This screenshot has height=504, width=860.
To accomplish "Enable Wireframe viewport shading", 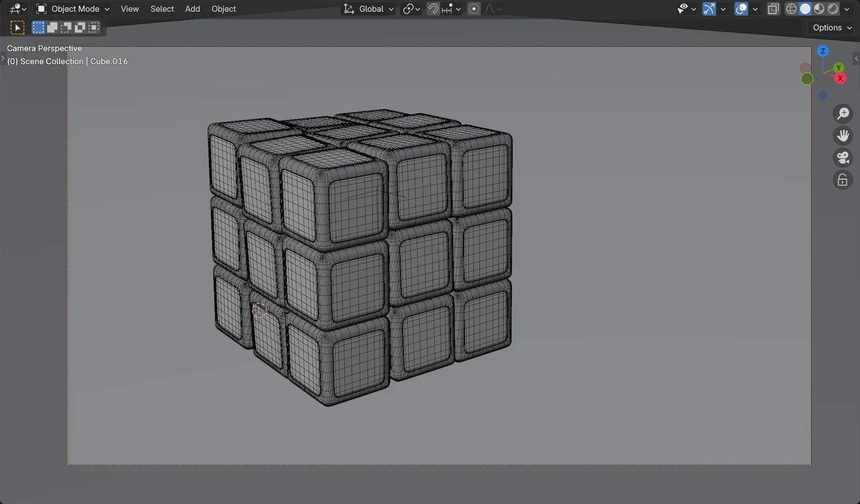I will coord(792,9).
